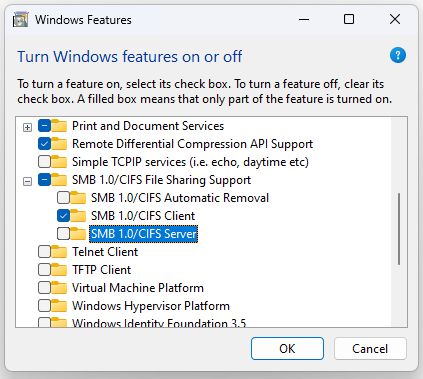Check the Telnet Client checkbox

44,252
